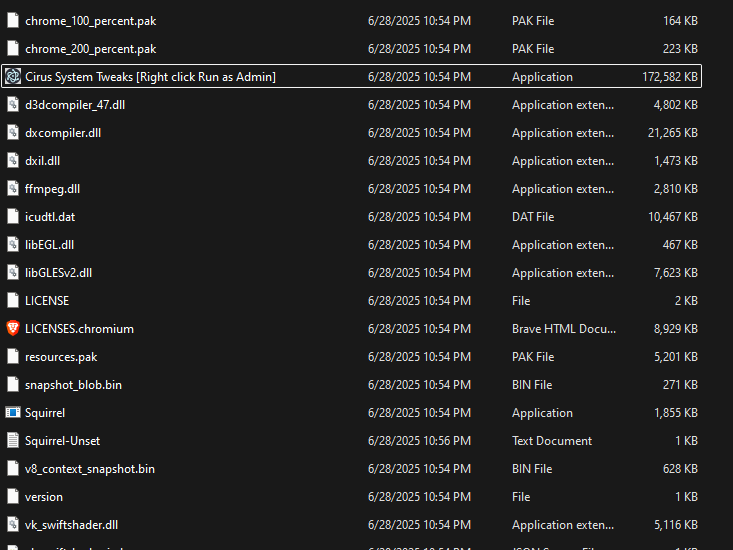Viewport: 733px width, 550px height.
Task: Click the chrome_200_percent.pak file icon
Action: (13, 49)
